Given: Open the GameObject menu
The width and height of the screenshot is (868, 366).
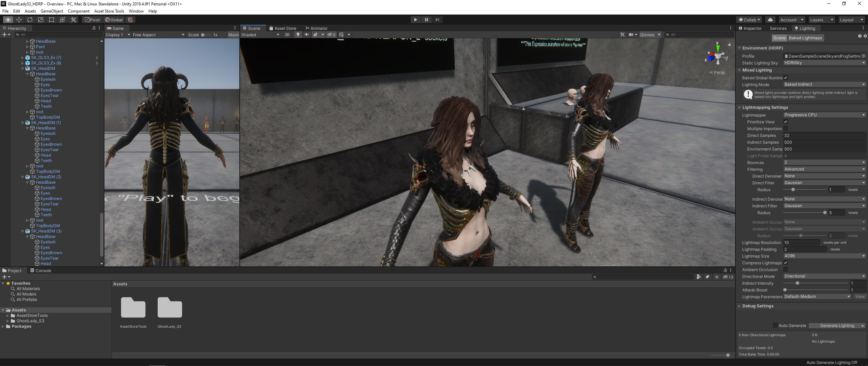Looking at the screenshot, I should (52, 11).
